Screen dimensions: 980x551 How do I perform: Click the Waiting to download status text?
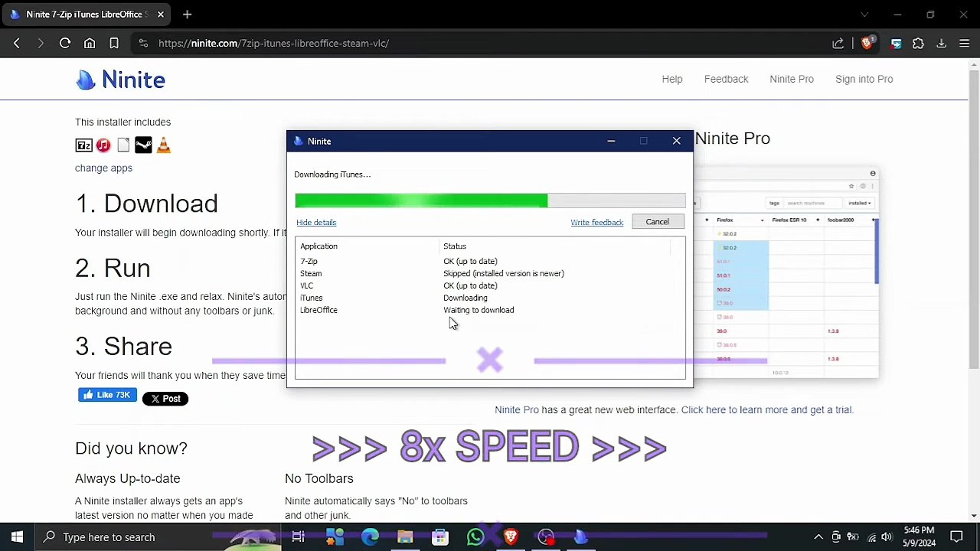coord(479,310)
